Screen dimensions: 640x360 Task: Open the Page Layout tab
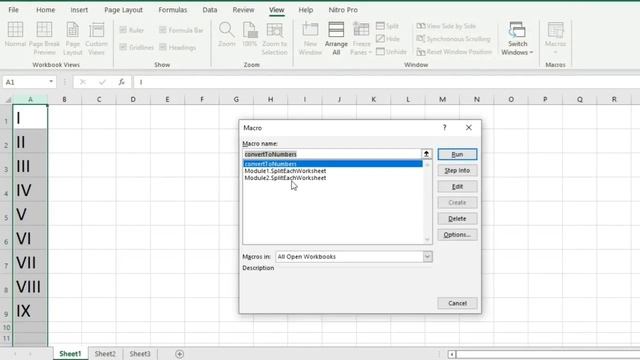coord(123,9)
